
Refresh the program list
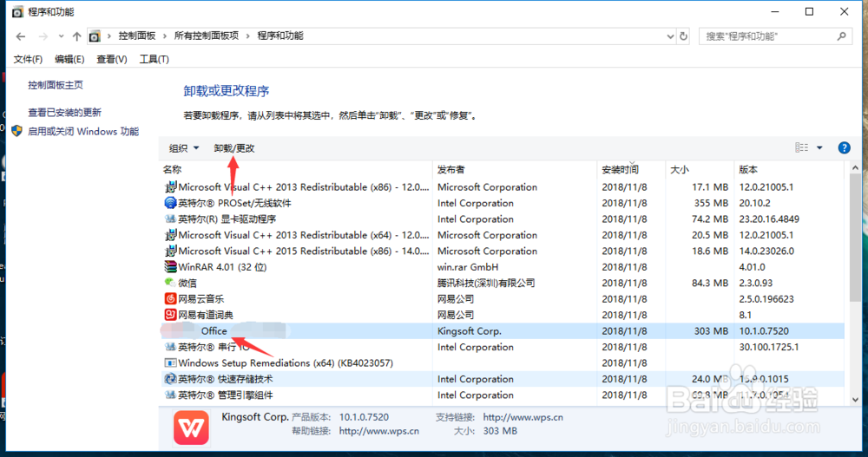coord(684,36)
